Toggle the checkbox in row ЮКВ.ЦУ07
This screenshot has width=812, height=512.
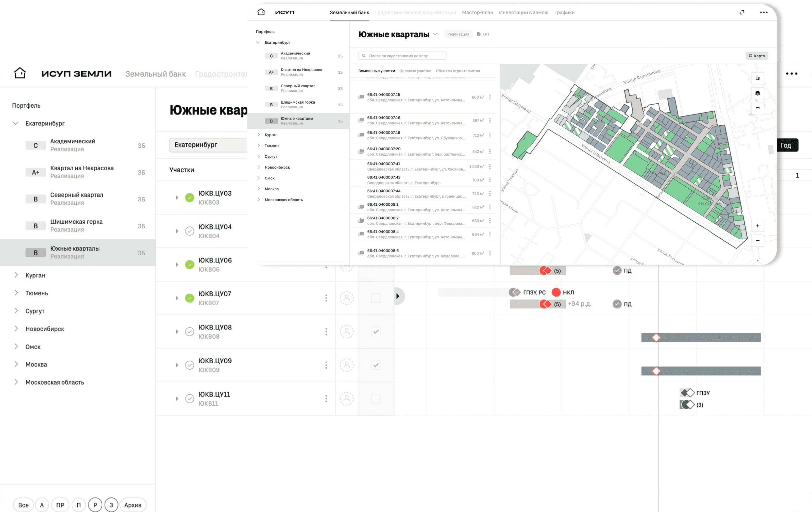coord(376,298)
